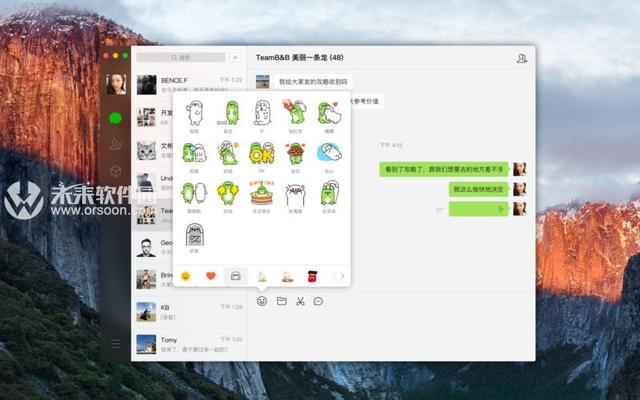Show more sticker packs with right arrow
The image size is (640, 400).
click(342, 276)
